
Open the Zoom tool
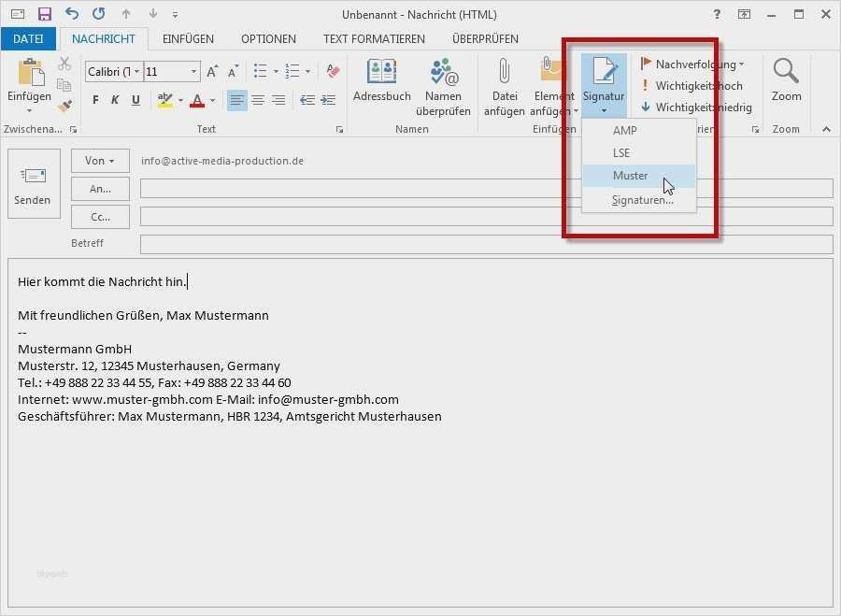point(786,84)
